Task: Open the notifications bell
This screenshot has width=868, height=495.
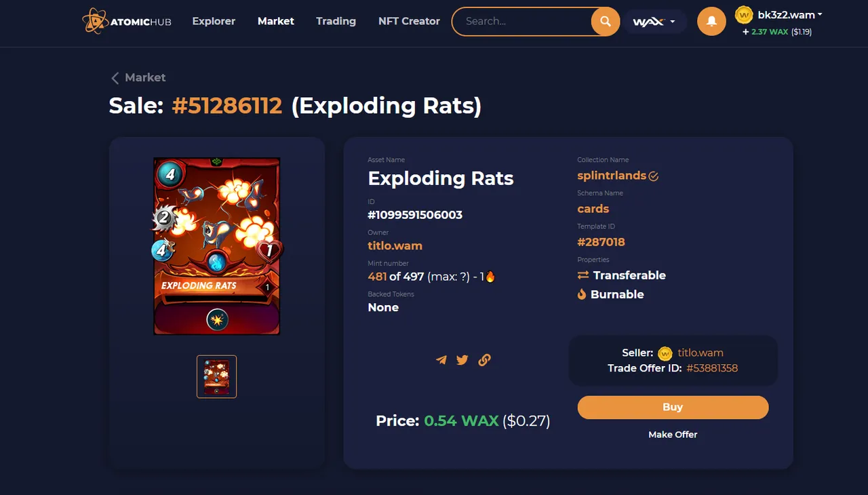Action: coord(712,22)
